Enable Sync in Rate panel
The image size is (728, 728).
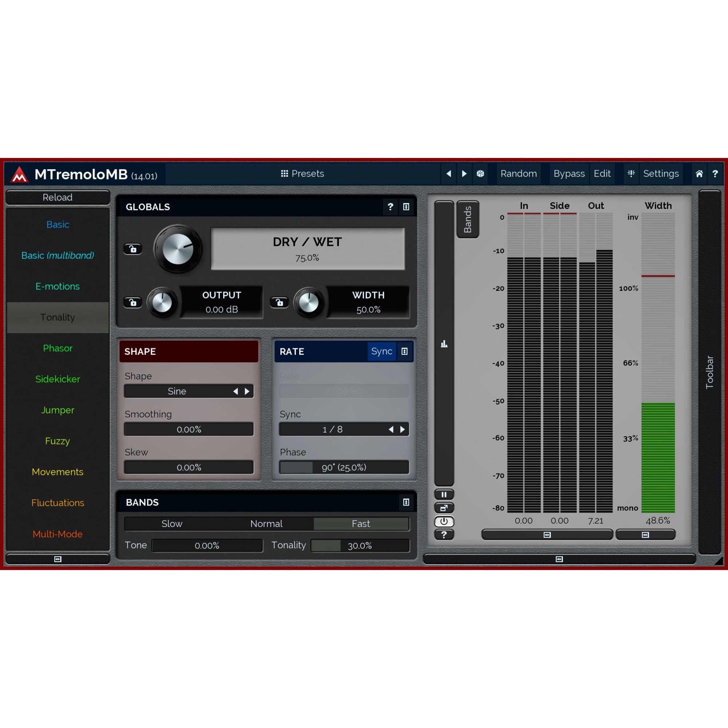tap(382, 352)
